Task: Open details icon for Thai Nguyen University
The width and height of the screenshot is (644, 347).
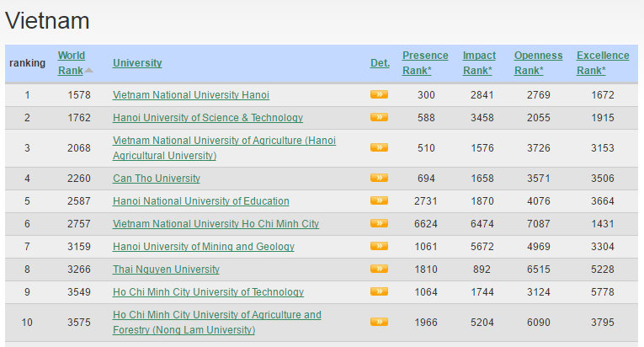Action: pyautogui.click(x=379, y=269)
